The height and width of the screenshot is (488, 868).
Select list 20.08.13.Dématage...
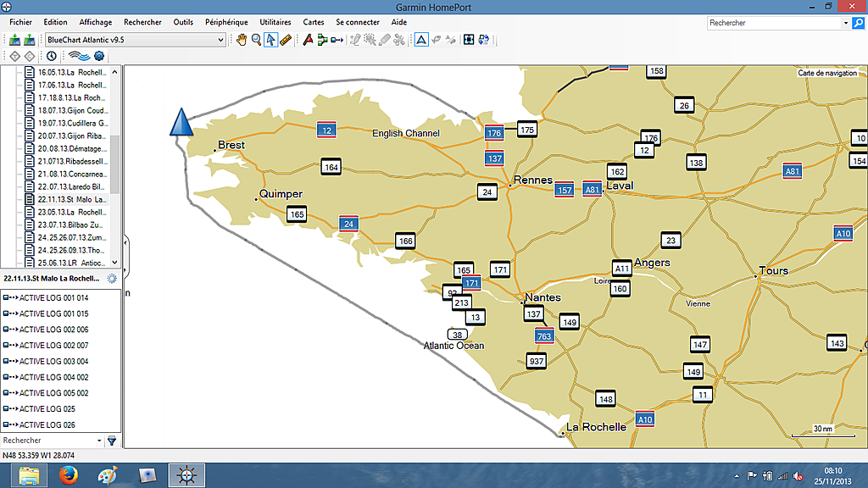(65, 149)
